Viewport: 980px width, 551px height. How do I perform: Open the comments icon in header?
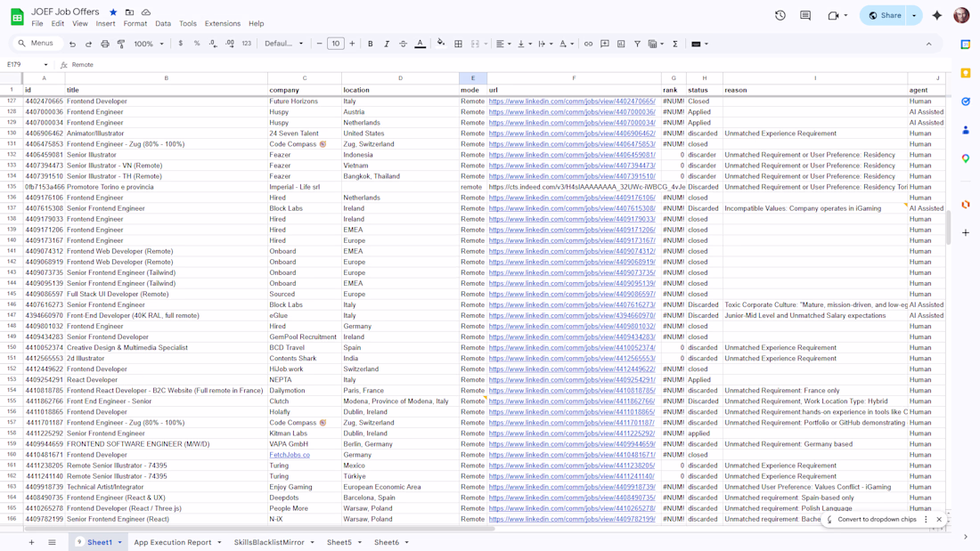[805, 16]
